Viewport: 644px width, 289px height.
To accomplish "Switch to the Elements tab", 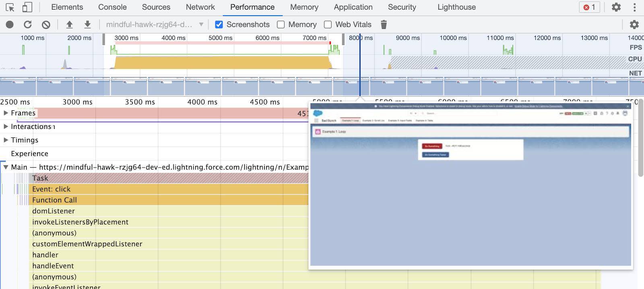I will click(x=67, y=7).
